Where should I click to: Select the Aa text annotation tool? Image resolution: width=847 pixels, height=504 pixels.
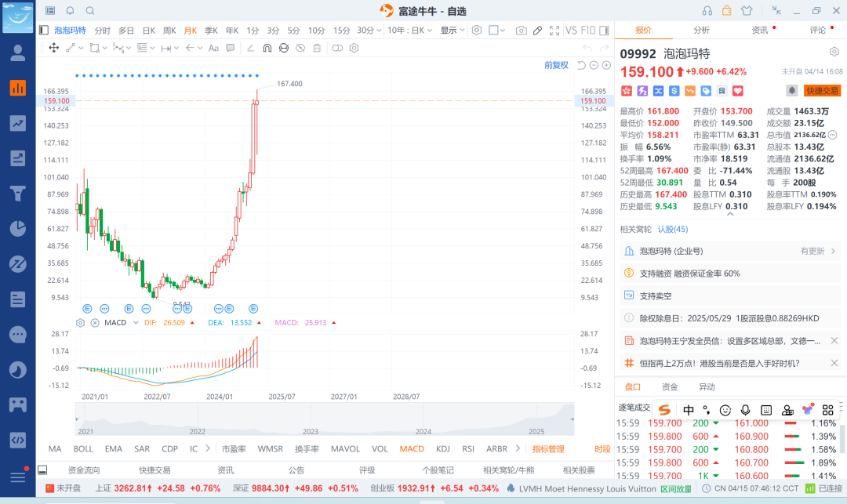point(213,48)
